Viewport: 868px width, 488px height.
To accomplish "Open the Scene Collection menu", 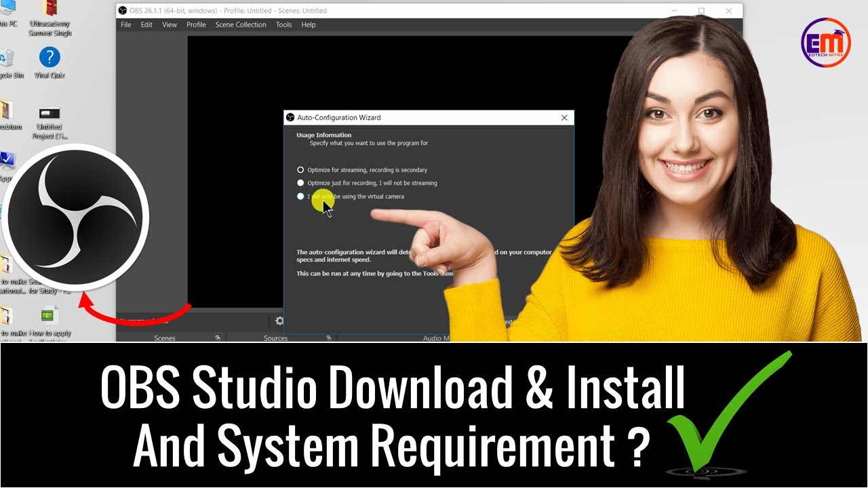I will [x=241, y=24].
